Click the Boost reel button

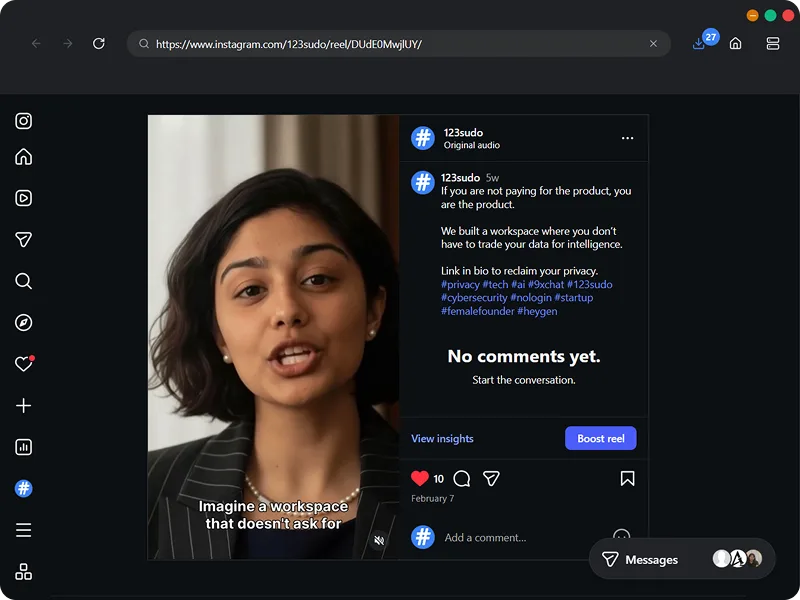coord(600,438)
